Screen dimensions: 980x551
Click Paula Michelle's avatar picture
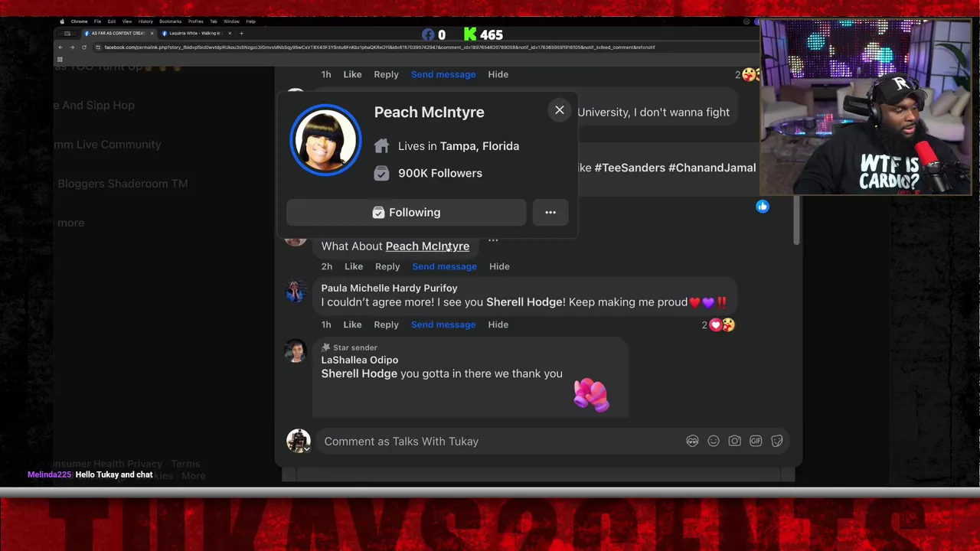[296, 291]
